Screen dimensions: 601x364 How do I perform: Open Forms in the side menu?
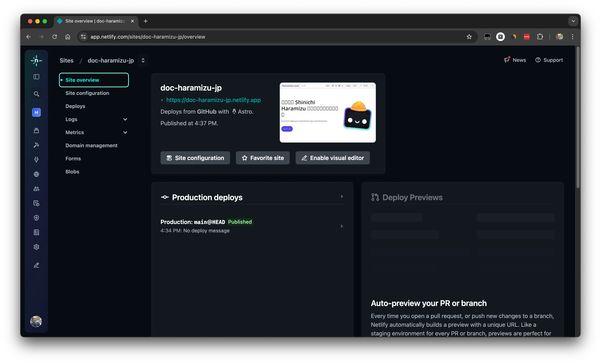point(73,159)
